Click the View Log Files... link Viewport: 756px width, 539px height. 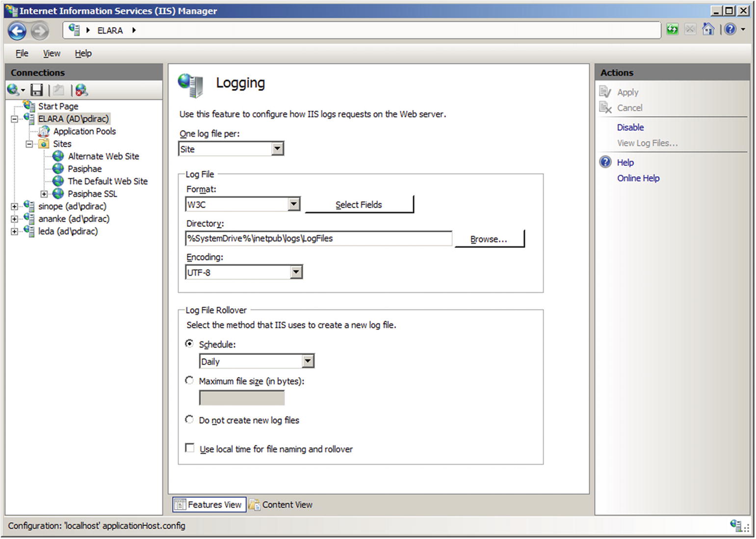point(648,143)
